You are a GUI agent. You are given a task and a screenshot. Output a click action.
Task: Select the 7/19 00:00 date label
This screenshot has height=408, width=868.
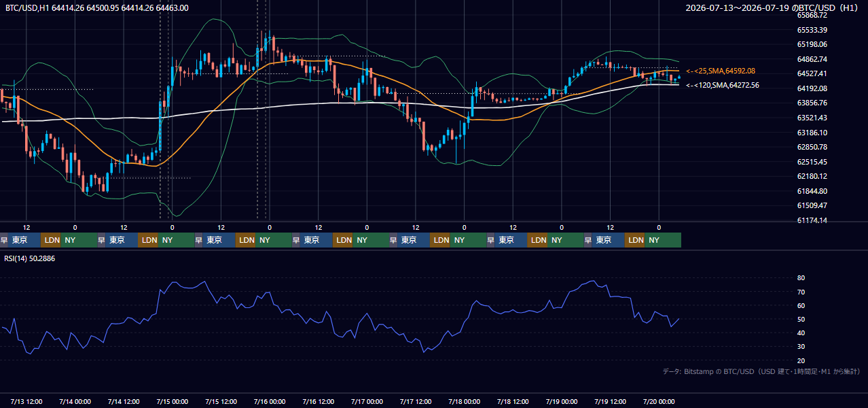tap(562, 401)
